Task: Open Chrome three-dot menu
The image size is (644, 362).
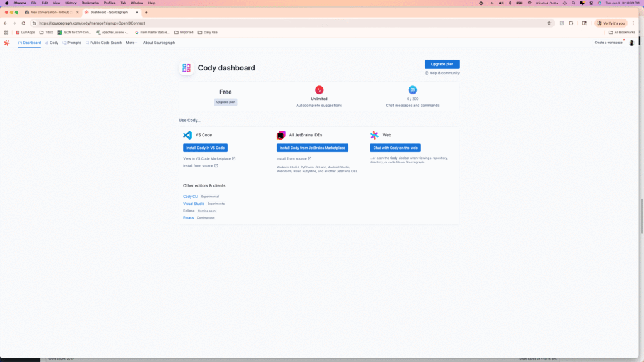Action: click(x=633, y=23)
